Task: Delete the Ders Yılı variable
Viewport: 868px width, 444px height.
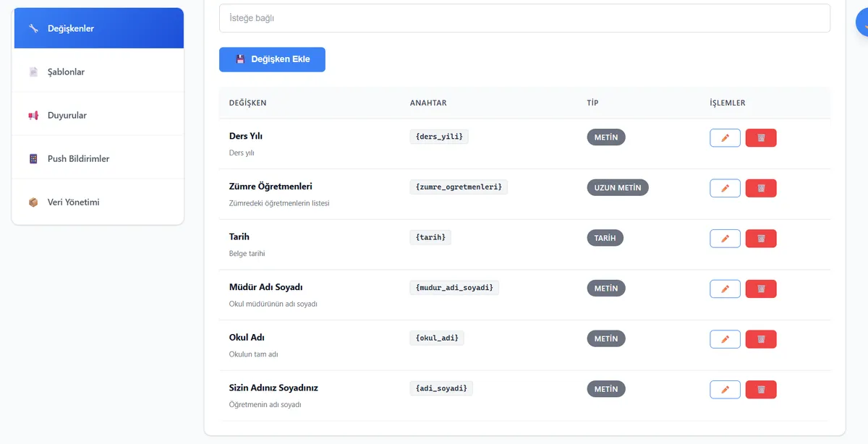Action: (760, 138)
